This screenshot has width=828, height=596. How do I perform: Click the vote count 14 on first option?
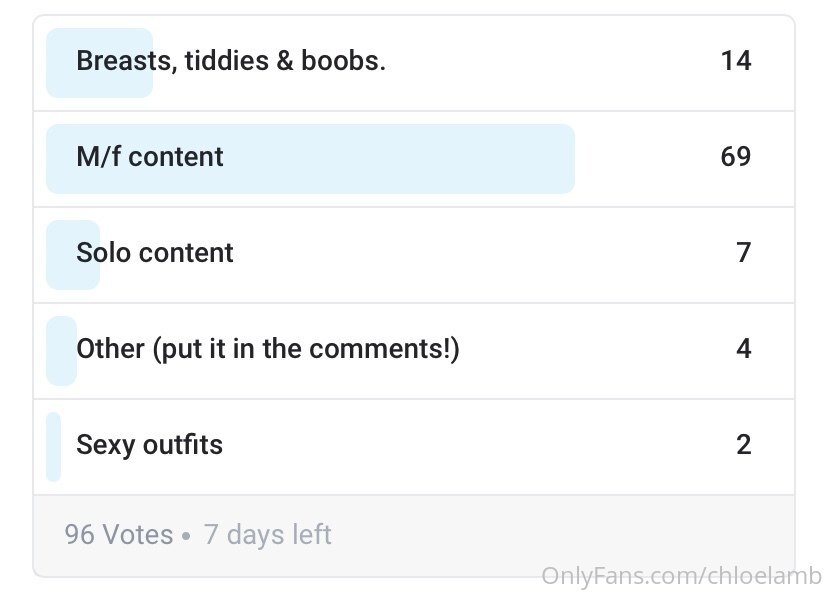[736, 61]
